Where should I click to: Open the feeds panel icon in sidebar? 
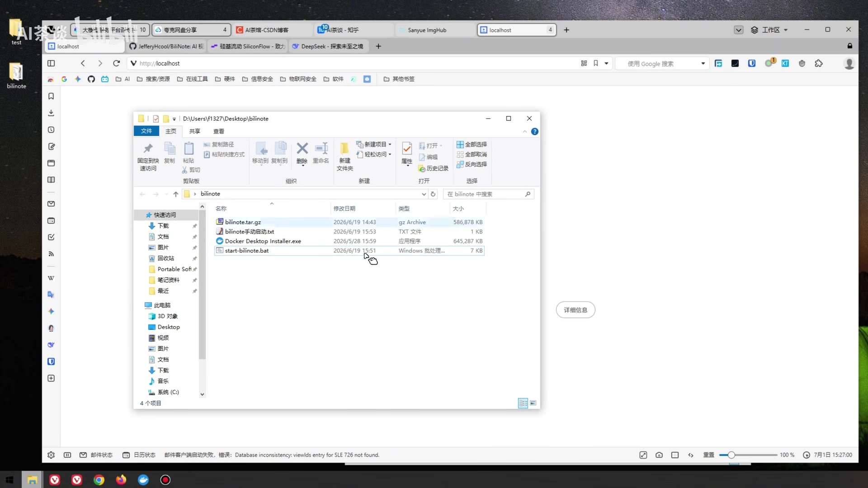click(51, 254)
